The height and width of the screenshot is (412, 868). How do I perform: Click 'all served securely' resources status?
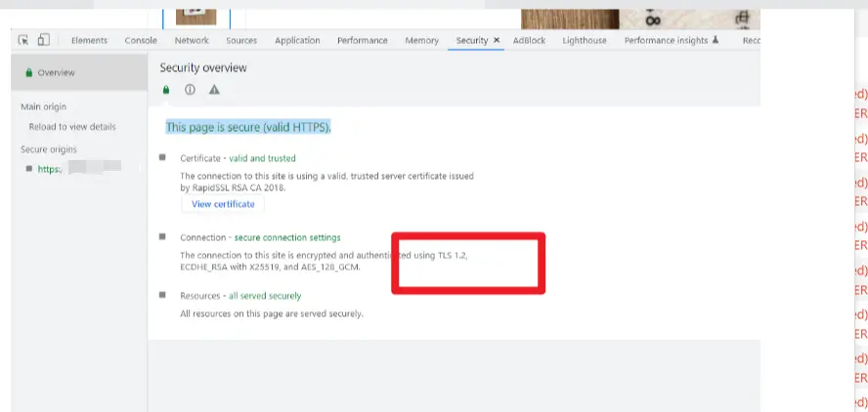[x=265, y=296]
